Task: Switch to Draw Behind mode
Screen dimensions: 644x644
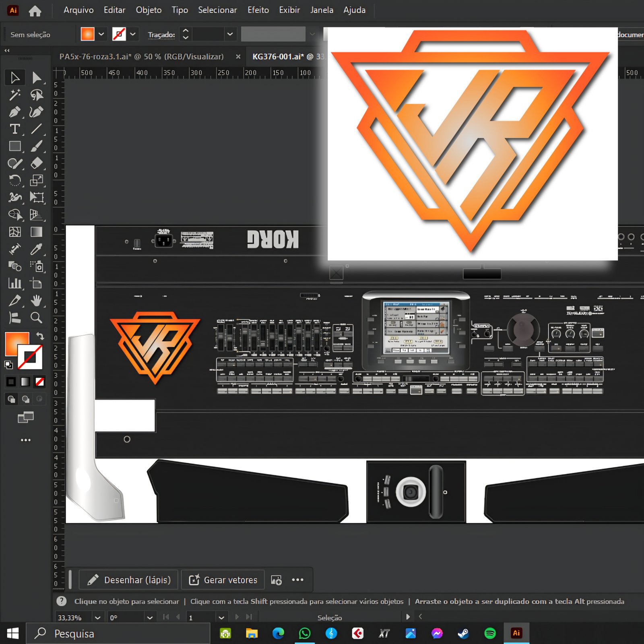Action: [26, 399]
